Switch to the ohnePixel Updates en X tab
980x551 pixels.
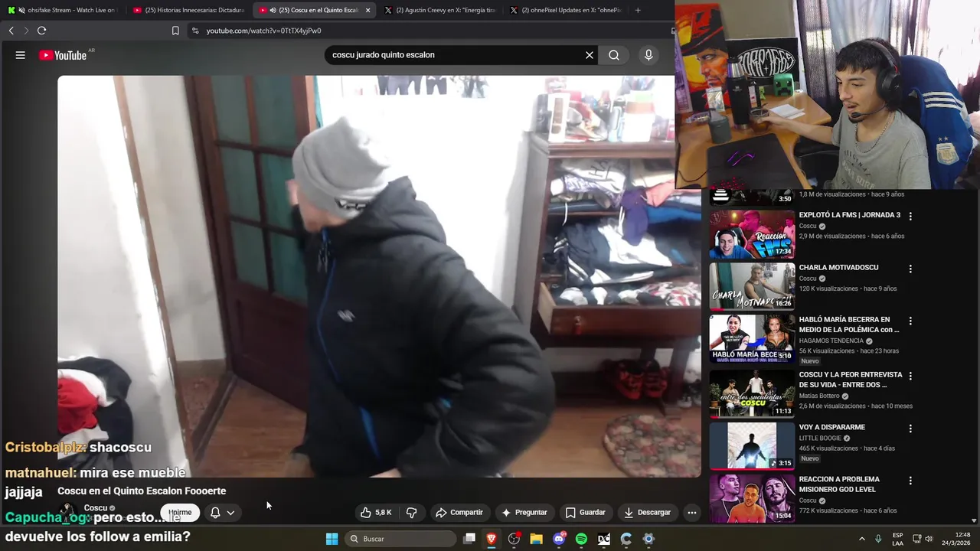coord(566,10)
